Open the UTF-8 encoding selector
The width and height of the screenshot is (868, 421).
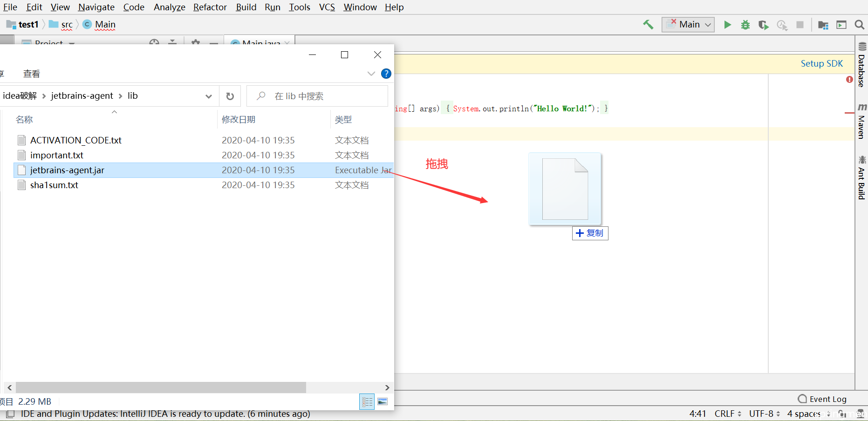tap(765, 414)
